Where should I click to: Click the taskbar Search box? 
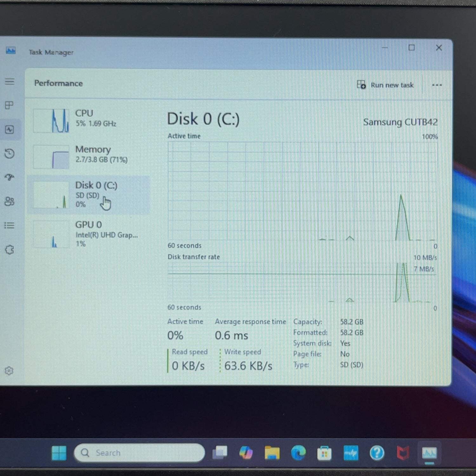(139, 453)
